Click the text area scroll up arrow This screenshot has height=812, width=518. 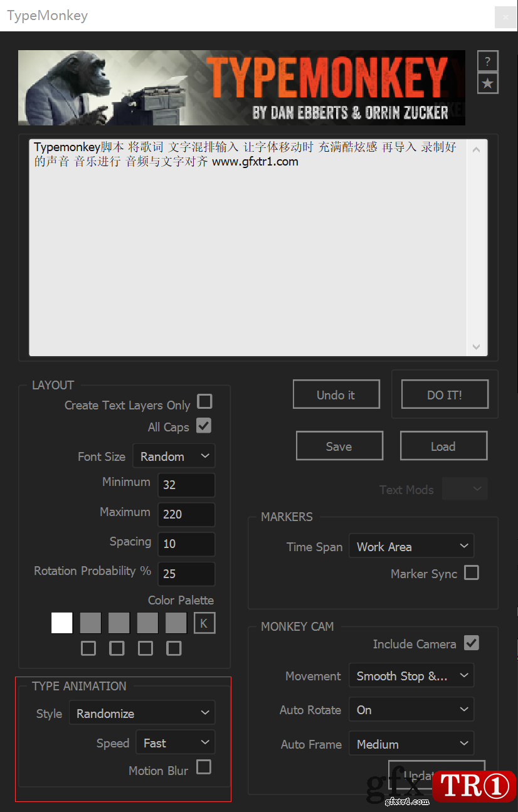click(476, 149)
